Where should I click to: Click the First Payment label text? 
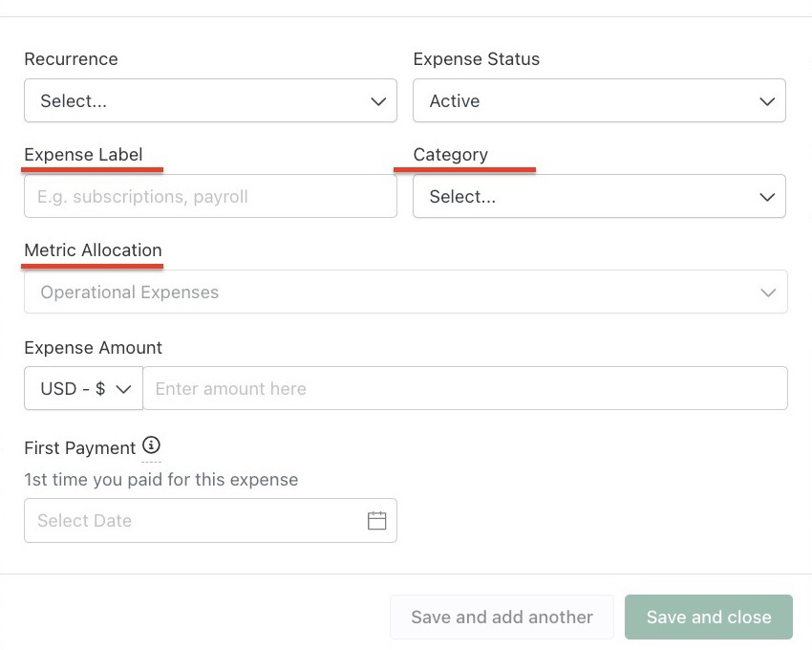click(79, 448)
